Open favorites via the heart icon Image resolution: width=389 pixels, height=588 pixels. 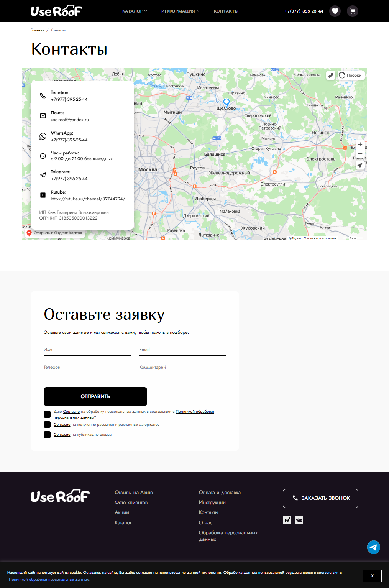tap(335, 11)
